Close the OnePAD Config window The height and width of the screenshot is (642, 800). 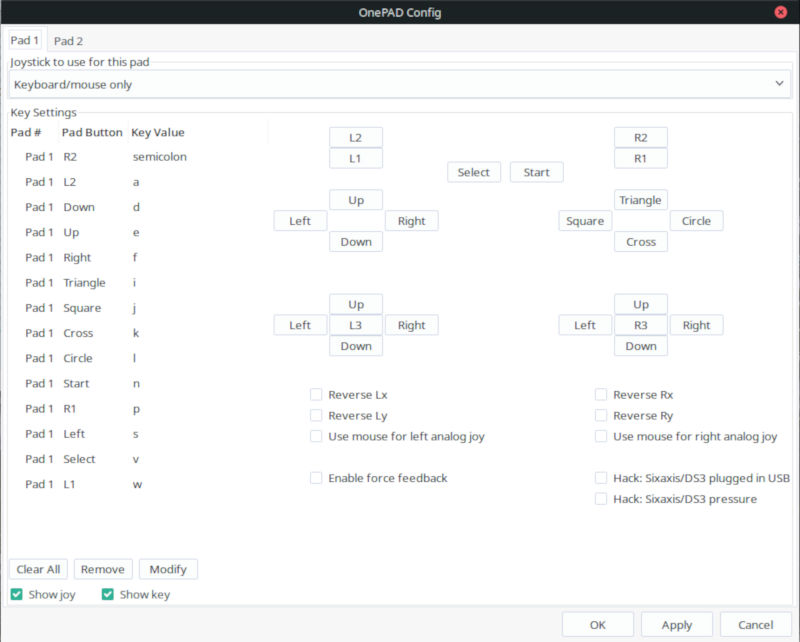[x=780, y=12]
